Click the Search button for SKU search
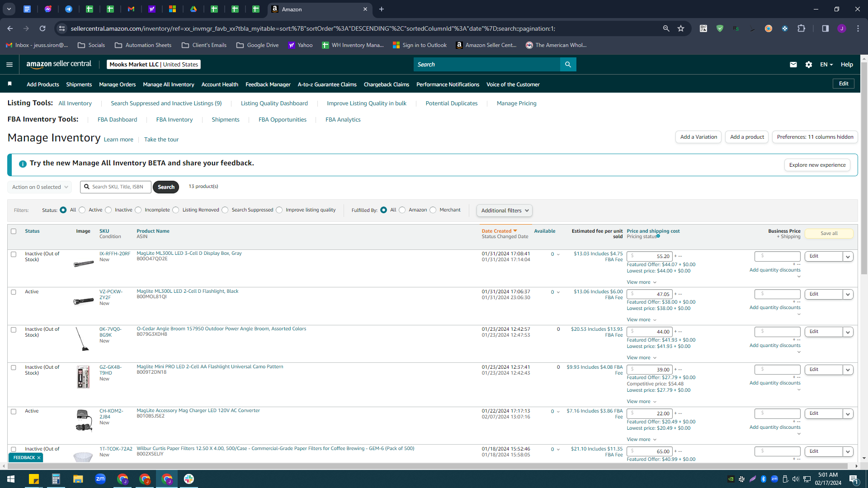The height and width of the screenshot is (488, 868). 166,187
